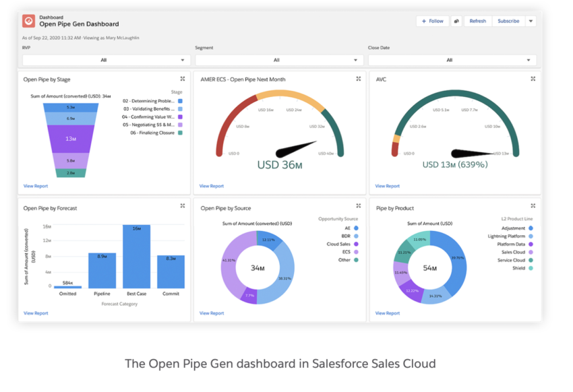Screen dimensions: 573x392
Task: Click the edit pencil icon next to Follow
Action: pyautogui.click(x=456, y=21)
